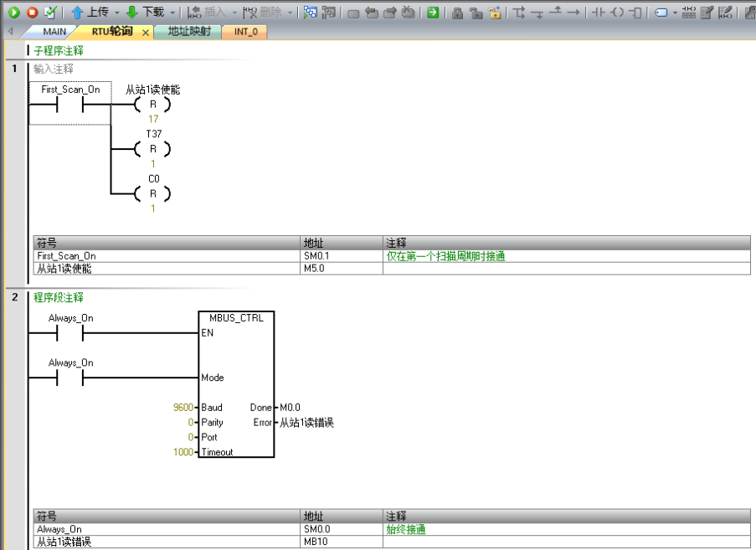Click the 子程序注释 comment line
Screen dimensions: 756x550
[x=59, y=50]
